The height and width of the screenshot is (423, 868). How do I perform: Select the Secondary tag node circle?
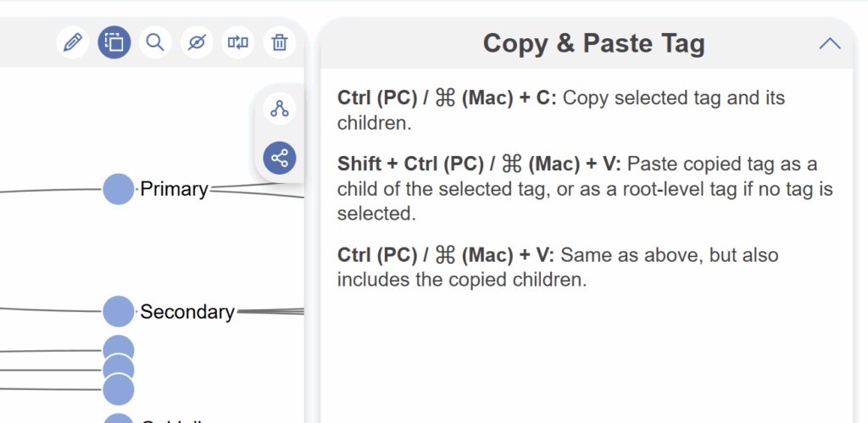(x=119, y=311)
